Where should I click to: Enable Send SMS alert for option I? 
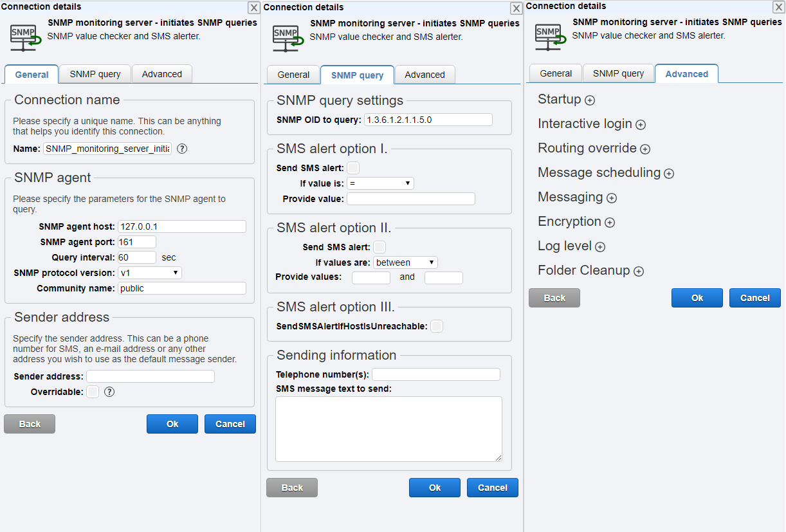354,167
